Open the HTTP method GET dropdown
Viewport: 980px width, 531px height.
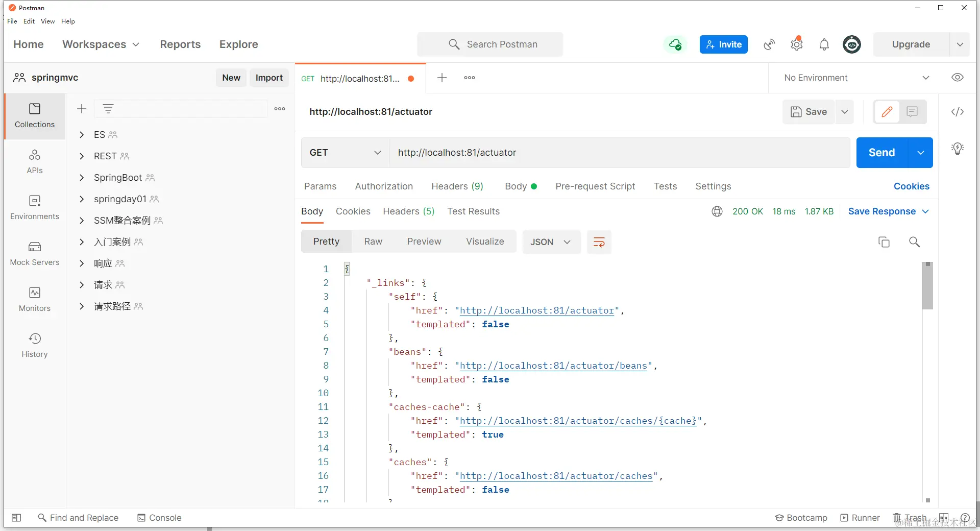click(345, 153)
